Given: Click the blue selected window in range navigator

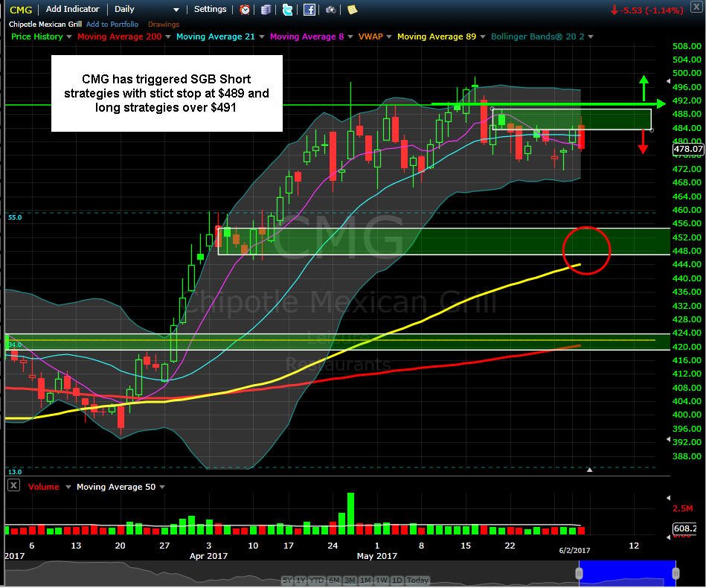Looking at the screenshot, I should [x=627, y=573].
